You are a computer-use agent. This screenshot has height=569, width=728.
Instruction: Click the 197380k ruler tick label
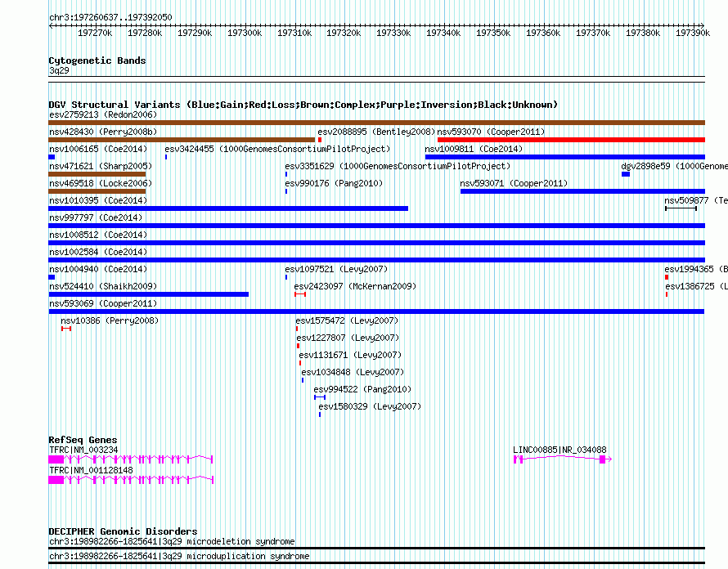coord(643,33)
